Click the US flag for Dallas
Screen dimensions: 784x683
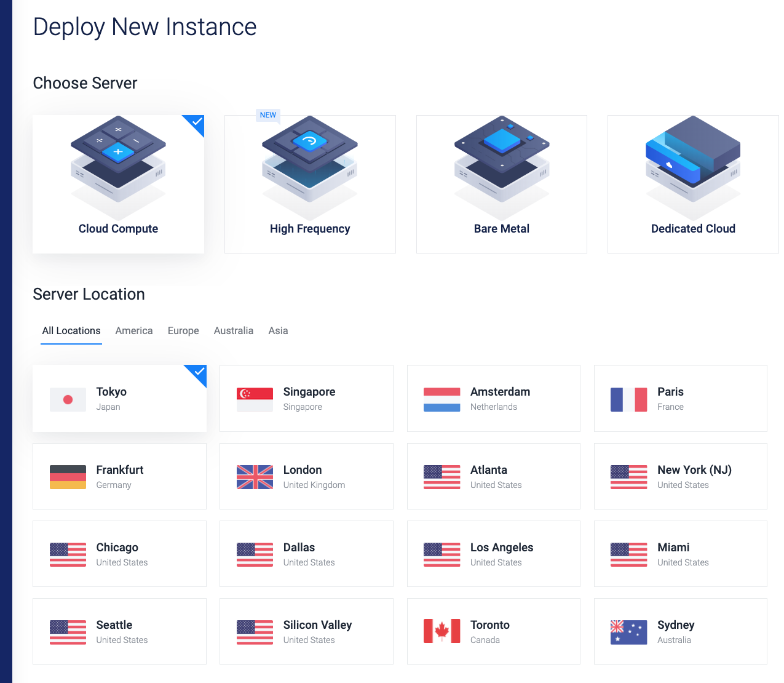click(x=255, y=555)
